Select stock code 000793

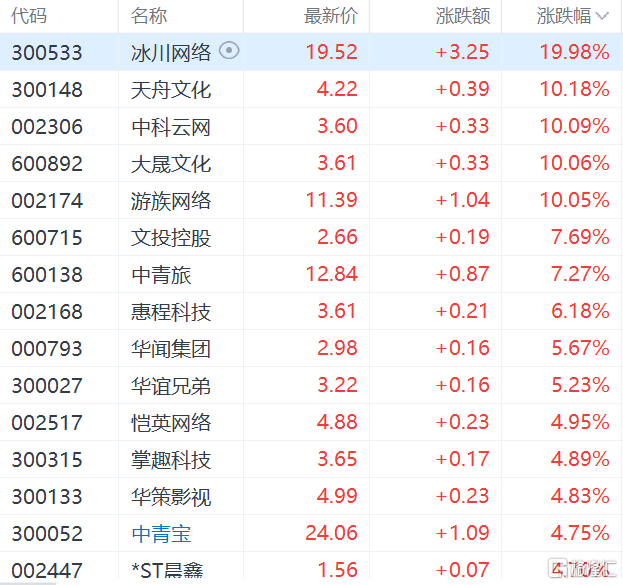pyautogui.click(x=47, y=349)
